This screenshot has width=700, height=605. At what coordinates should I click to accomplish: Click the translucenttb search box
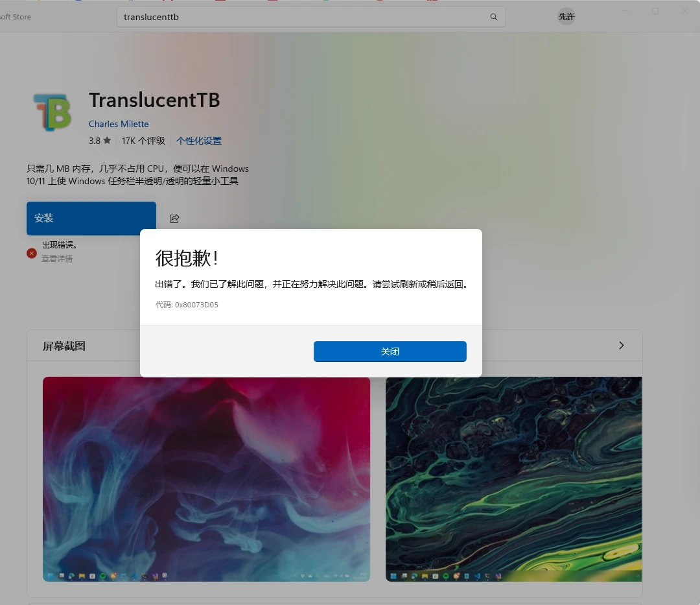310,17
